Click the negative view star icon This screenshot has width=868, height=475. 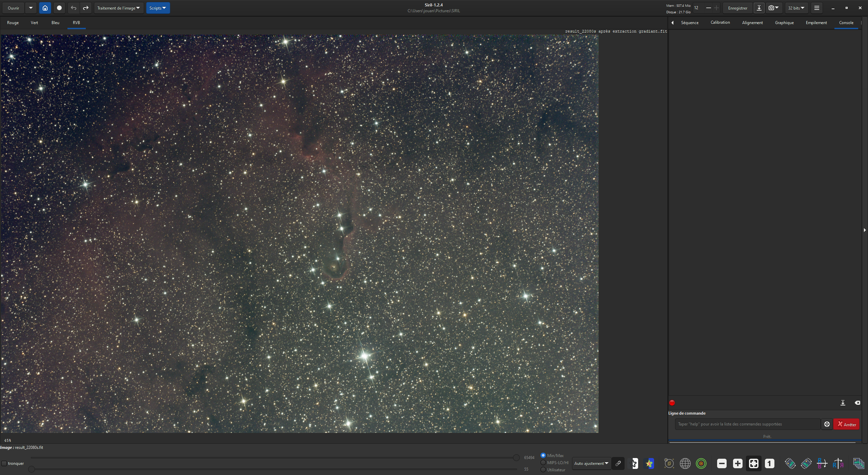tap(634, 463)
